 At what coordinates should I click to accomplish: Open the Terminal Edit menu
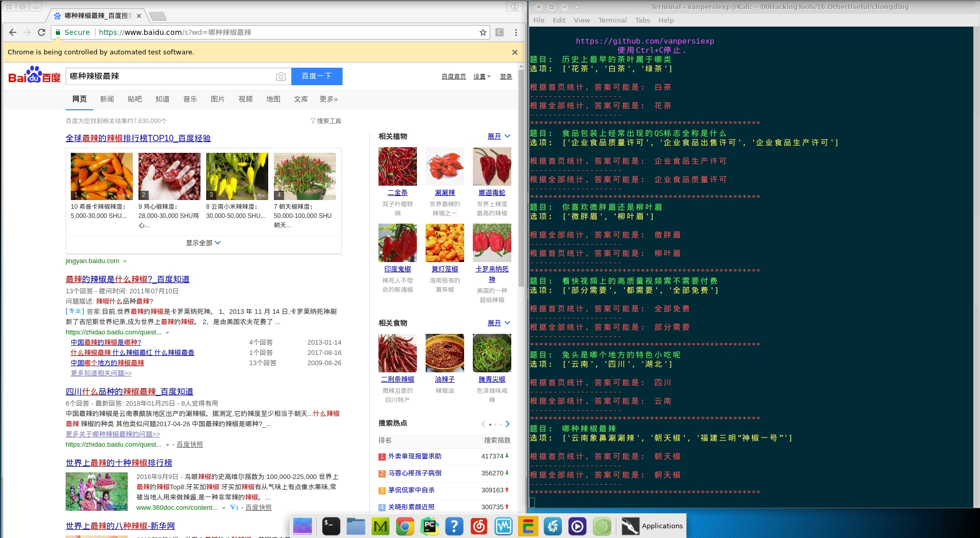pyautogui.click(x=559, y=21)
